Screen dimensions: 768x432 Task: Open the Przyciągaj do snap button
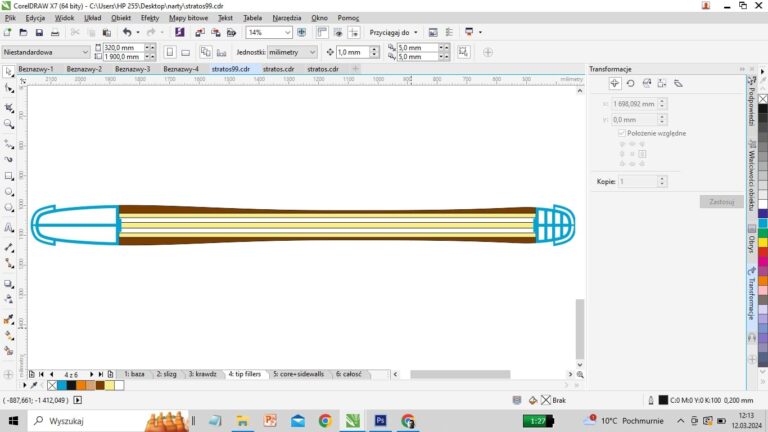click(x=395, y=32)
